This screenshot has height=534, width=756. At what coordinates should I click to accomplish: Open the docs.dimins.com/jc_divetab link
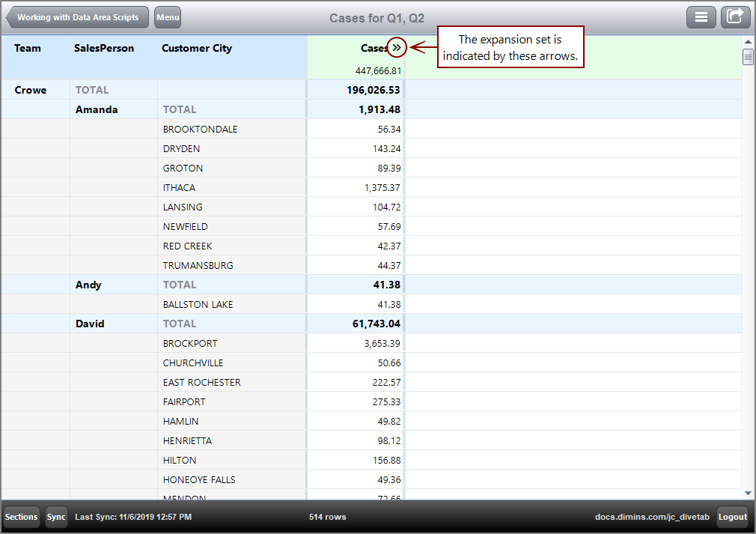[x=652, y=517]
